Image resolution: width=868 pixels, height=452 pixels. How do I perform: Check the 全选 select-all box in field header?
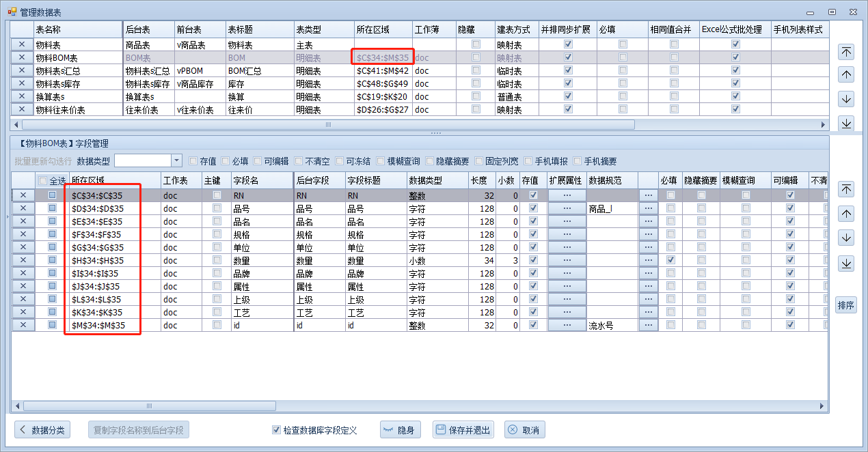[x=43, y=181]
